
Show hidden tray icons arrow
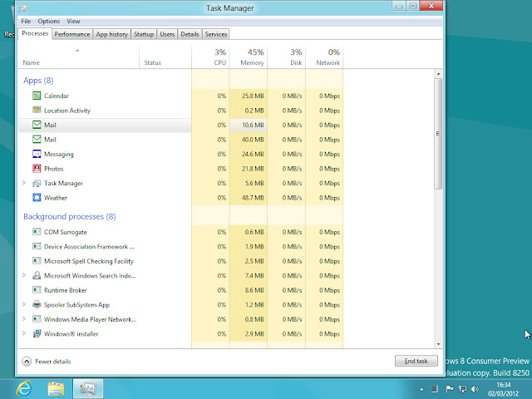[x=421, y=389]
